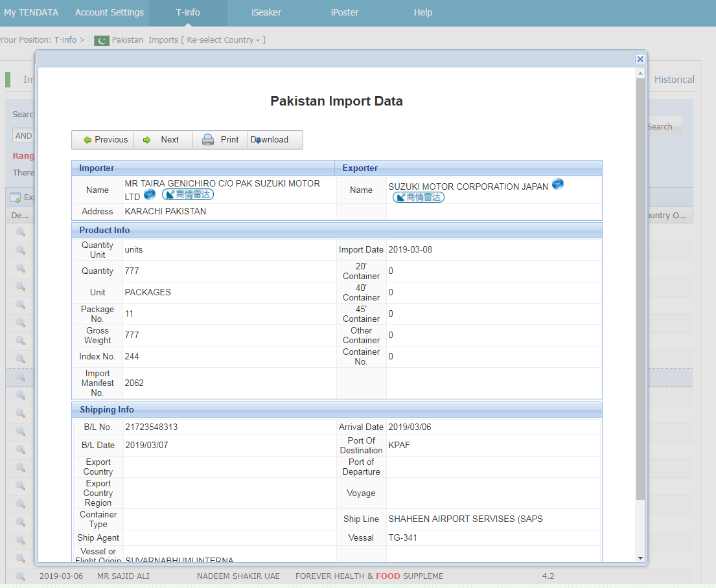Click the Pakistan flag icon in breadcrumb
The width and height of the screenshot is (716, 588).
coord(102,41)
